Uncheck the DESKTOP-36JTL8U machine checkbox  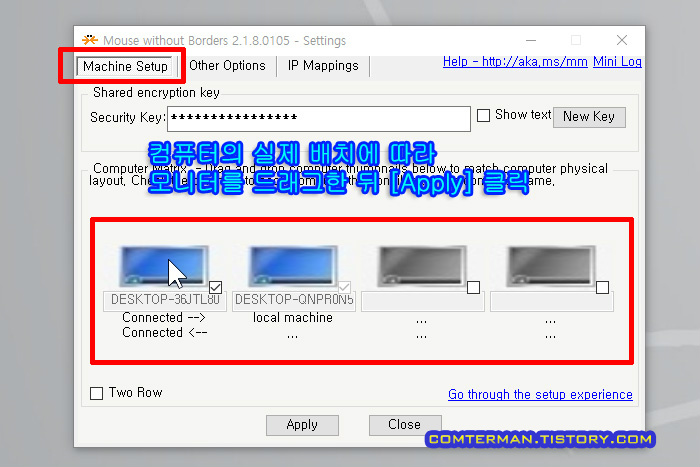[x=215, y=288]
